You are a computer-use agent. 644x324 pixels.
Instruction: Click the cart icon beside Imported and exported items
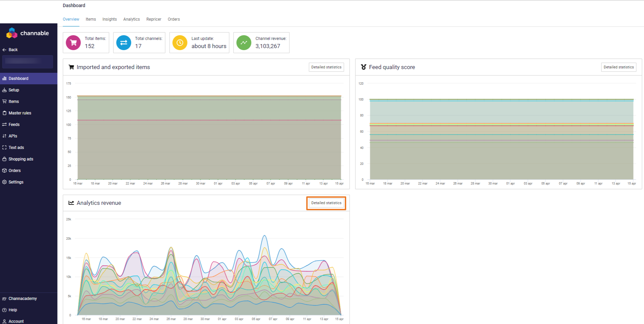pyautogui.click(x=71, y=67)
